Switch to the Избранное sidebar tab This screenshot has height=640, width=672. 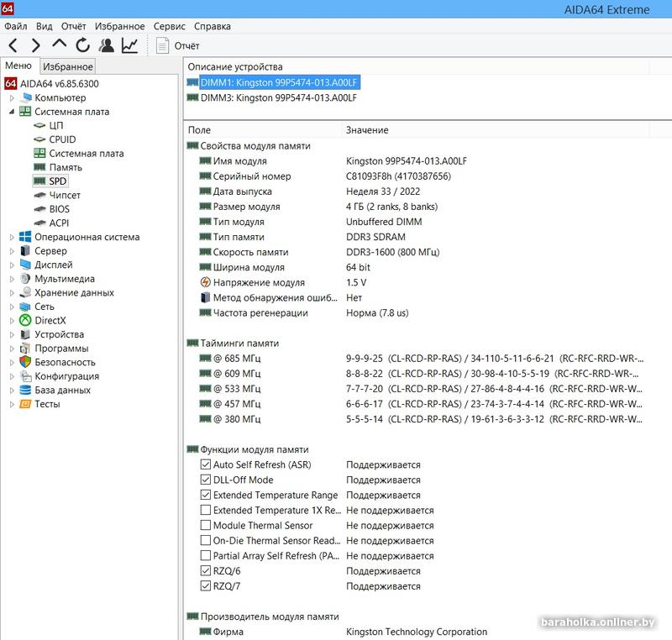[x=68, y=66]
